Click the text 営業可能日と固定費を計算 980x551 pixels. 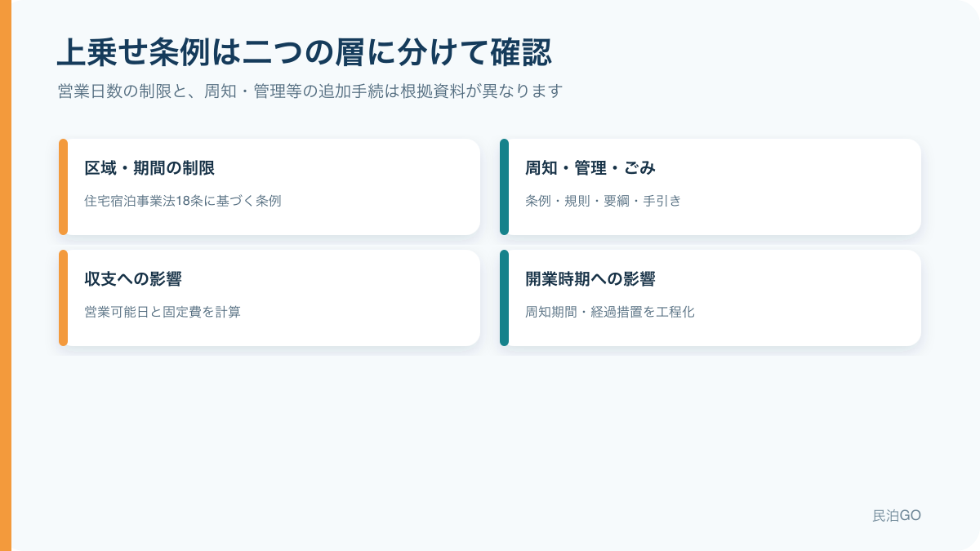point(163,312)
